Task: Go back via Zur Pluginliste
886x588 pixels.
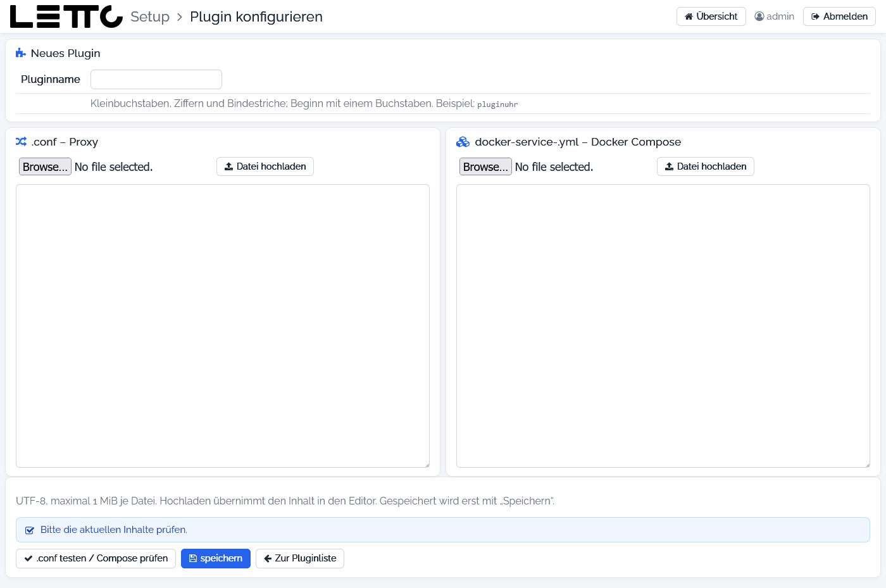Action: (x=300, y=558)
